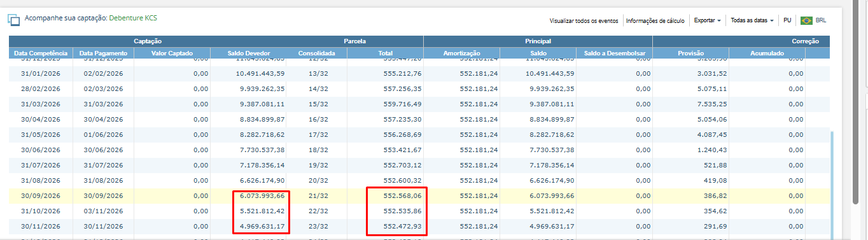Click the Consolidada column header

[x=317, y=53]
